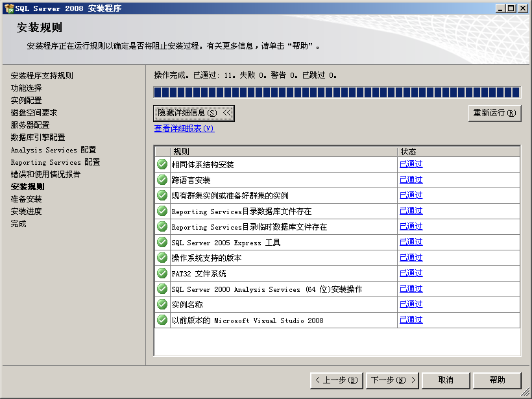Image resolution: width=532 pixels, height=399 pixels.
Task: Select Reporting Services 配置 step
Action: point(55,162)
